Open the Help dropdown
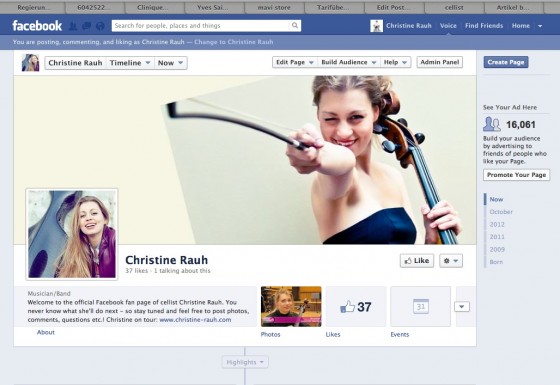Viewport: 560px width, 385px height. point(396,62)
